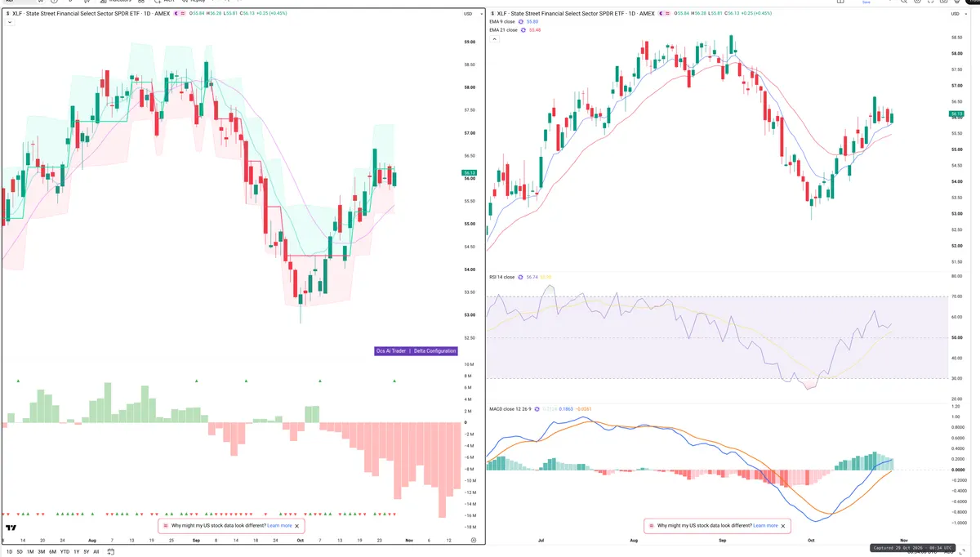The width and height of the screenshot is (980, 557).
Task: Select the 5D date range
Action: 20,552
